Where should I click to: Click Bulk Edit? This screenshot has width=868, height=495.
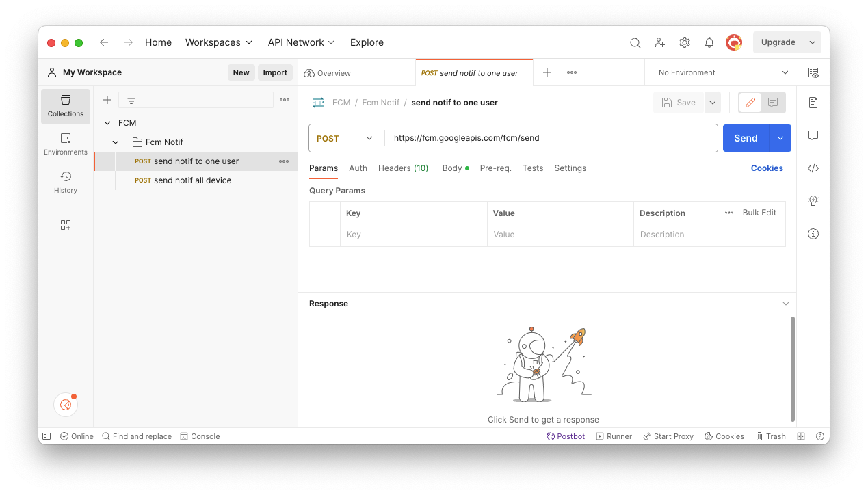pos(759,213)
